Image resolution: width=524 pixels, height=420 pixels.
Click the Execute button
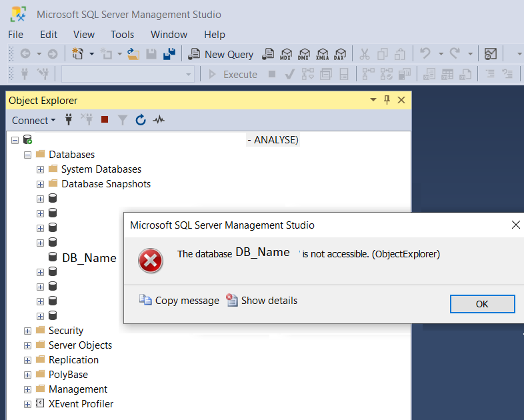click(x=233, y=74)
